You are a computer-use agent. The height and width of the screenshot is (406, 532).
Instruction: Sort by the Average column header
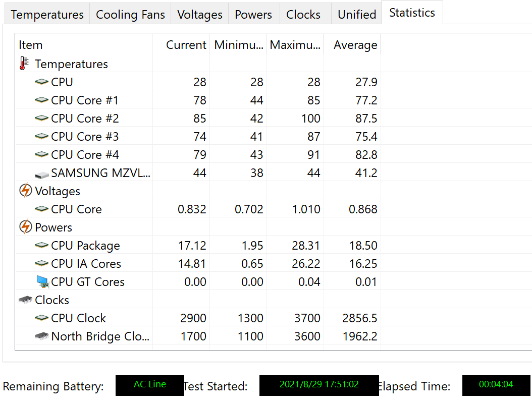(352, 45)
